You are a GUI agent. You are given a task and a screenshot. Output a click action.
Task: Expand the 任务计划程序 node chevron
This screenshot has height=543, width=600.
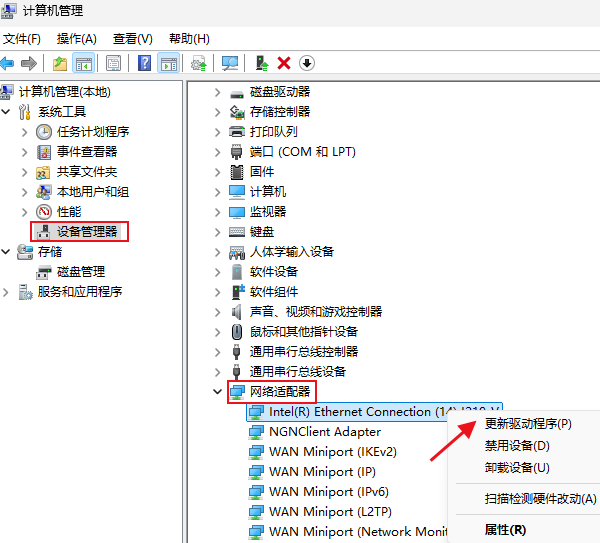[24, 132]
